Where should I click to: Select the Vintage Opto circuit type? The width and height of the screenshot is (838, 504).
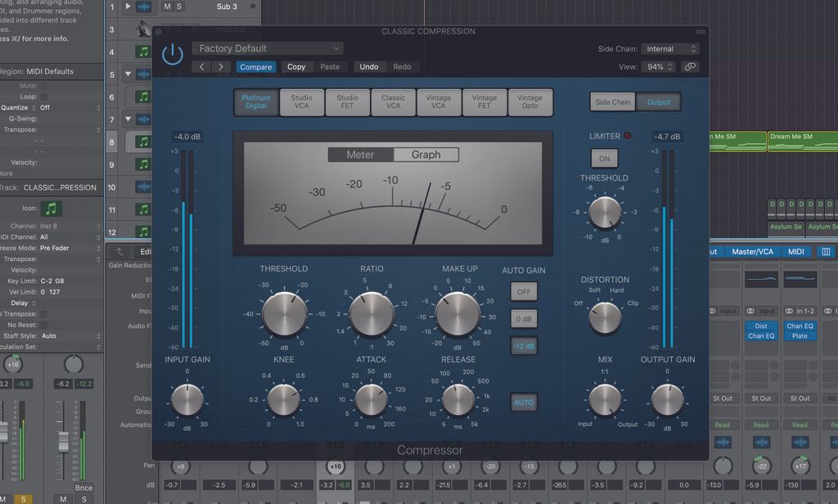coord(530,101)
